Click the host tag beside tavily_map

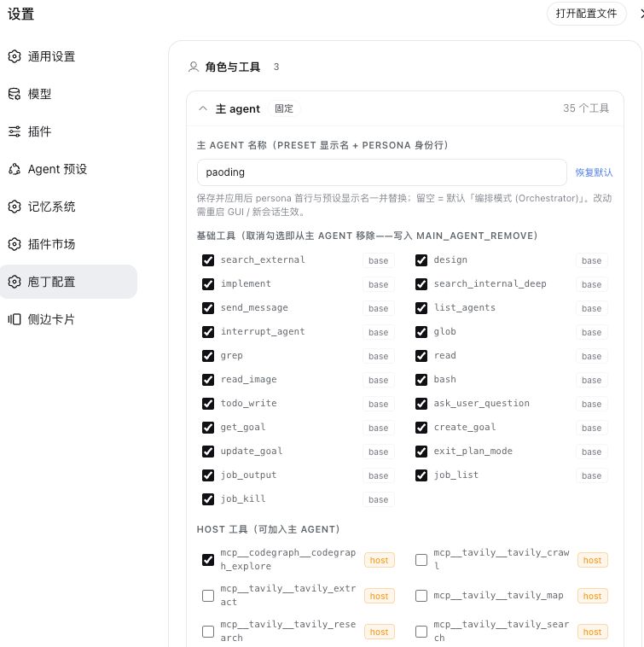[x=593, y=597]
